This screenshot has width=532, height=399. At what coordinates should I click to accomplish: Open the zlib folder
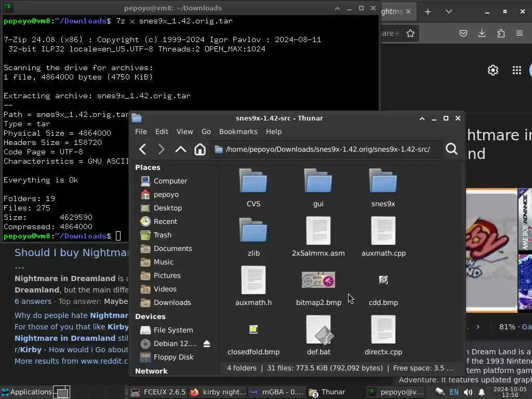254,237
